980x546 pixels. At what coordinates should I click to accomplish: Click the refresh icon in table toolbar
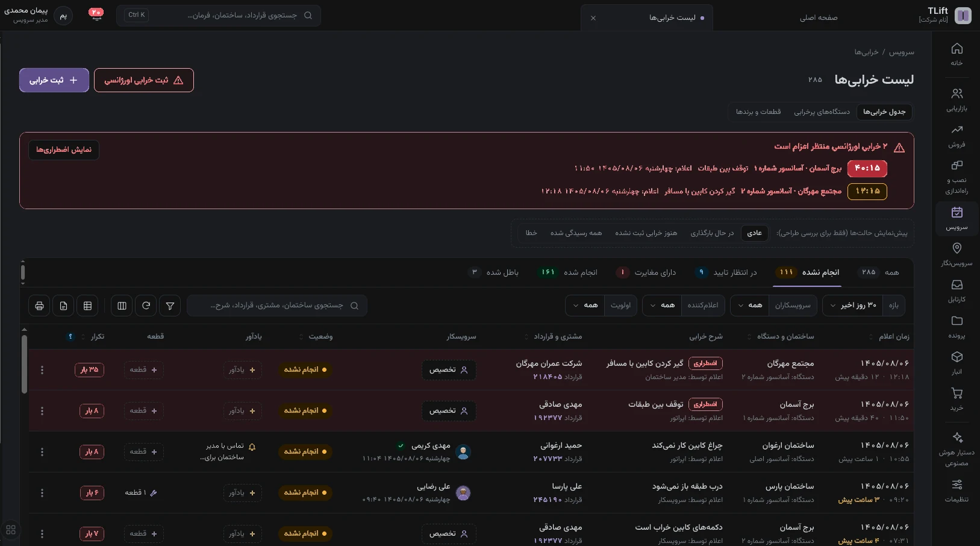(x=146, y=306)
